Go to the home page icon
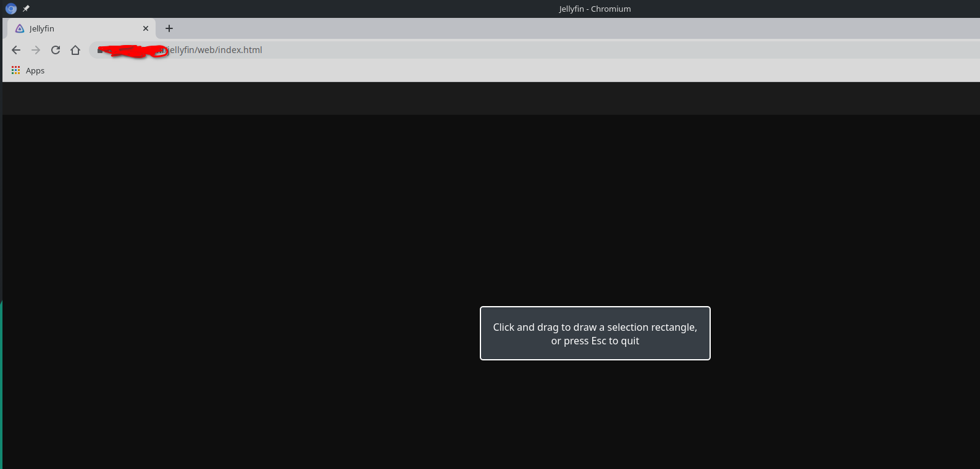 [75, 50]
